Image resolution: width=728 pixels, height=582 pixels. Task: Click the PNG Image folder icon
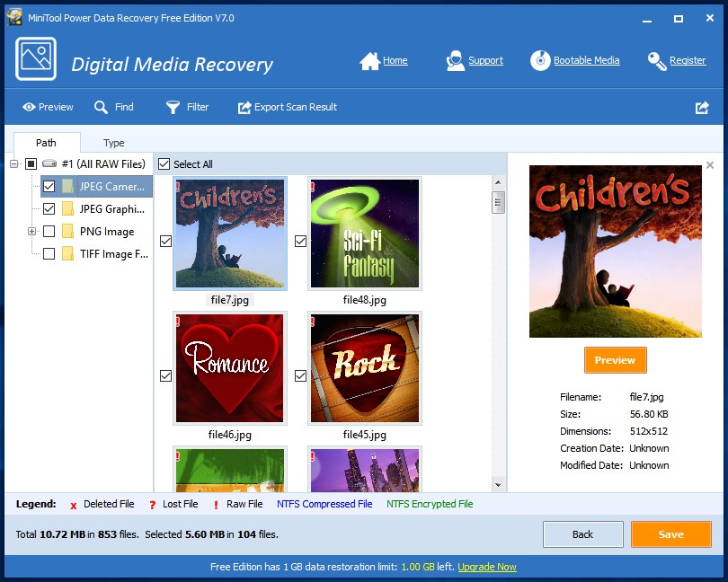(67, 231)
